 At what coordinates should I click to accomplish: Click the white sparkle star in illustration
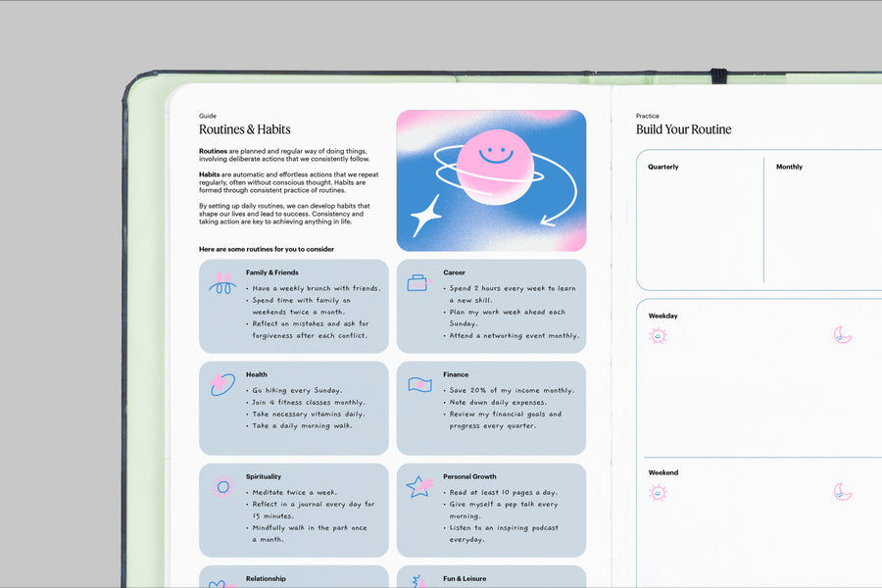coord(425,216)
